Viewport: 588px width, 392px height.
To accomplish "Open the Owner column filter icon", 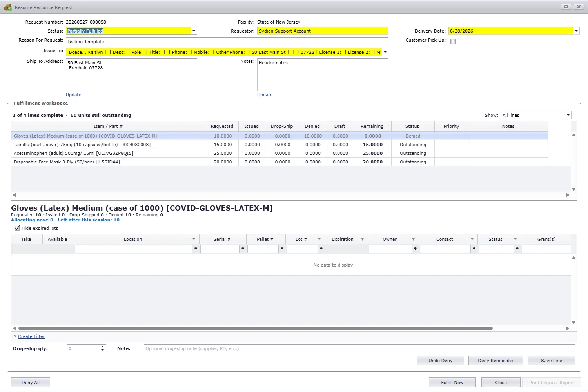I will point(413,239).
